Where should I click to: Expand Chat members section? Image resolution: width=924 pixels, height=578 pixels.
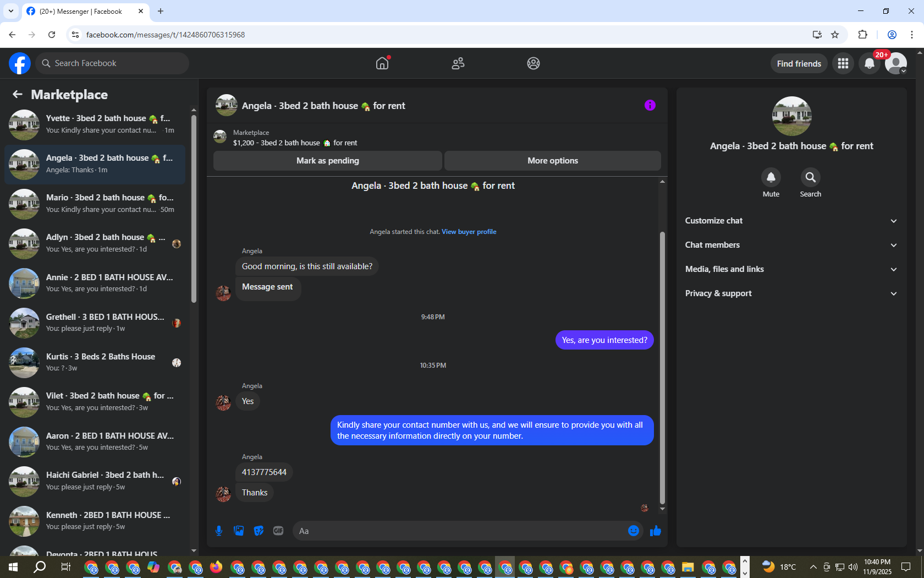point(791,245)
